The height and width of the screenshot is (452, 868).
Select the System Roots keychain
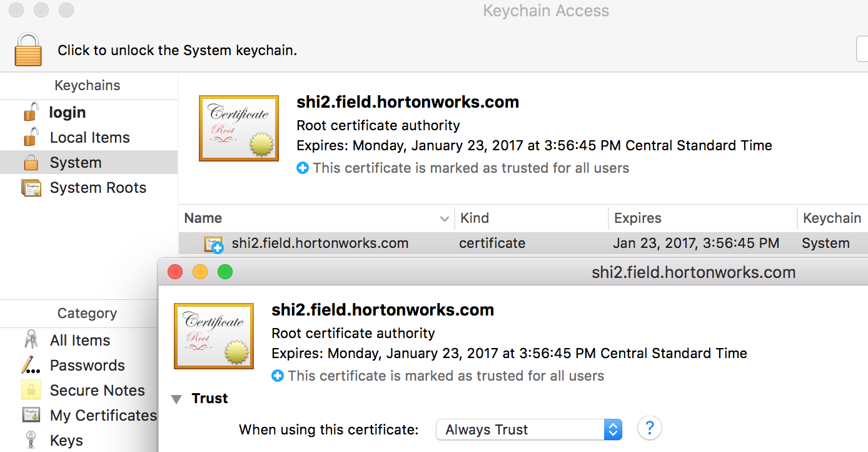(x=98, y=188)
